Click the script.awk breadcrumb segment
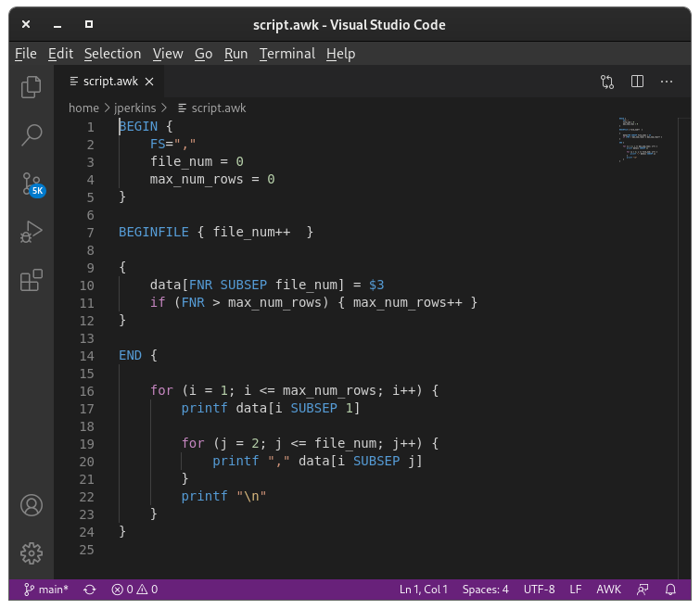 212,108
